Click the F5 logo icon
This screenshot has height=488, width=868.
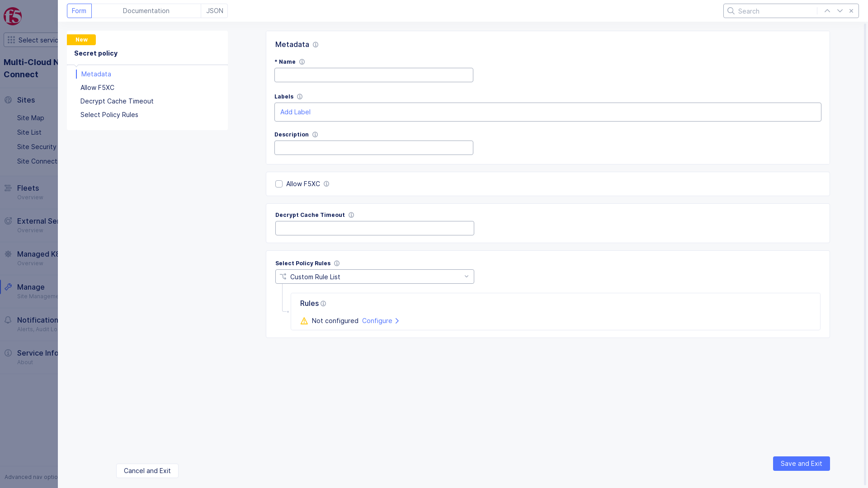click(x=13, y=16)
